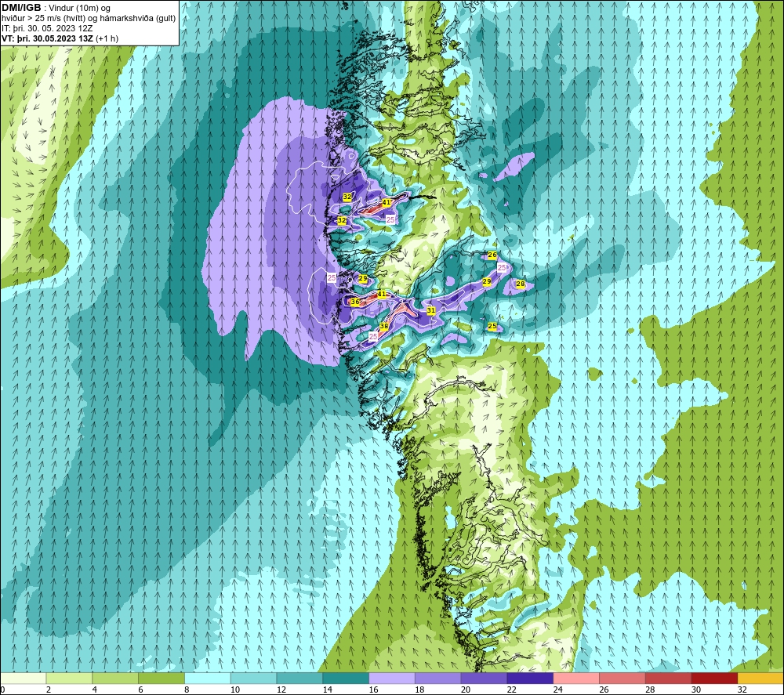Select the red 28–30 m/s legend swatch

[x=669, y=678]
